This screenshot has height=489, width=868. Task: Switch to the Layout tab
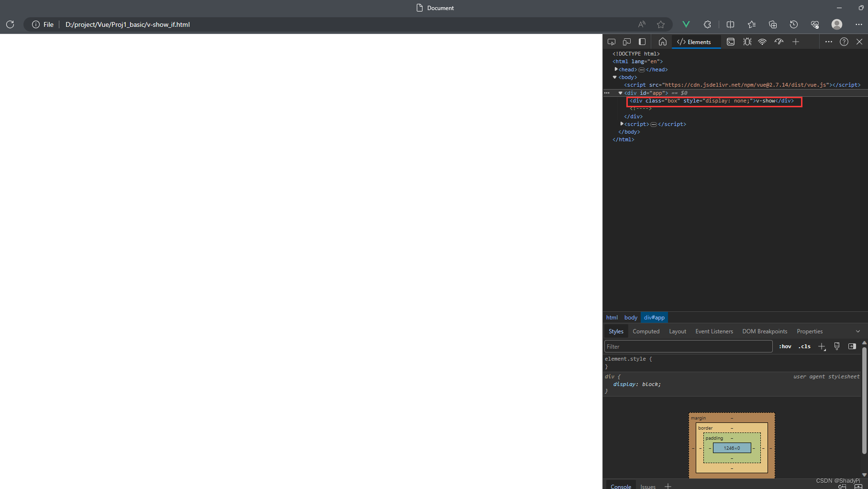[x=678, y=331]
